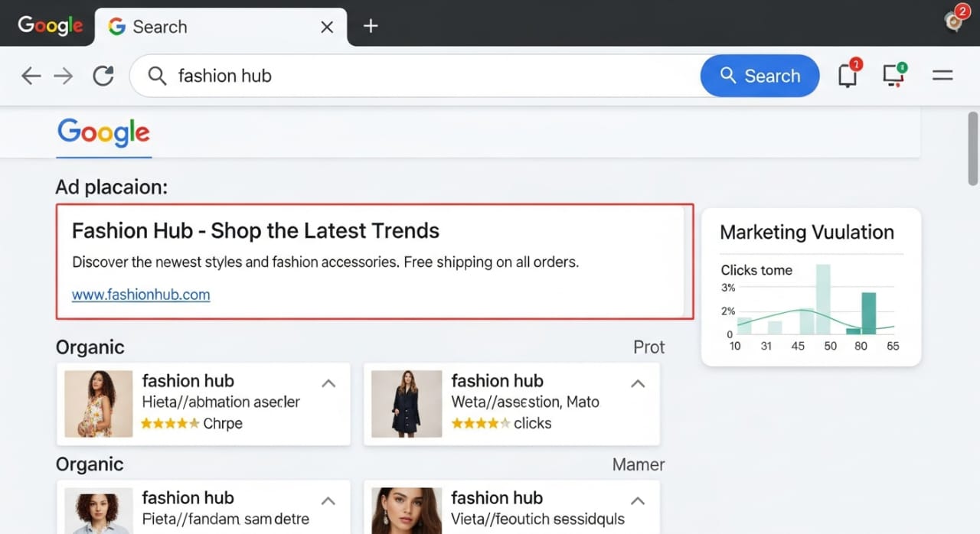Collapse the curly-haired woman fashion hub result
The image size is (980, 534).
point(328,500)
